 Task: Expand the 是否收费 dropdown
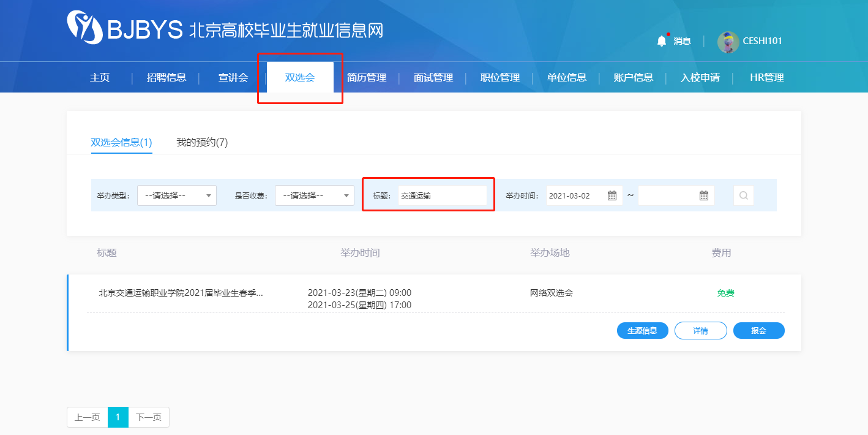coord(314,195)
